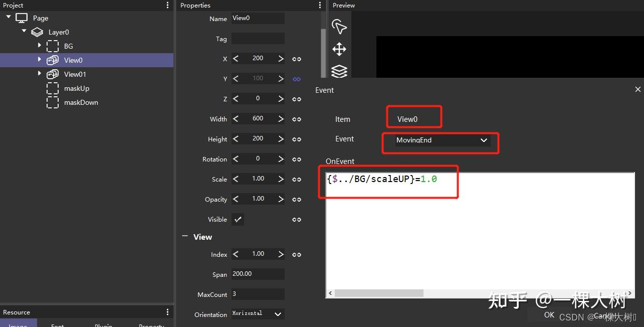
Task: Open the Project panel options menu
Action: [x=167, y=5]
